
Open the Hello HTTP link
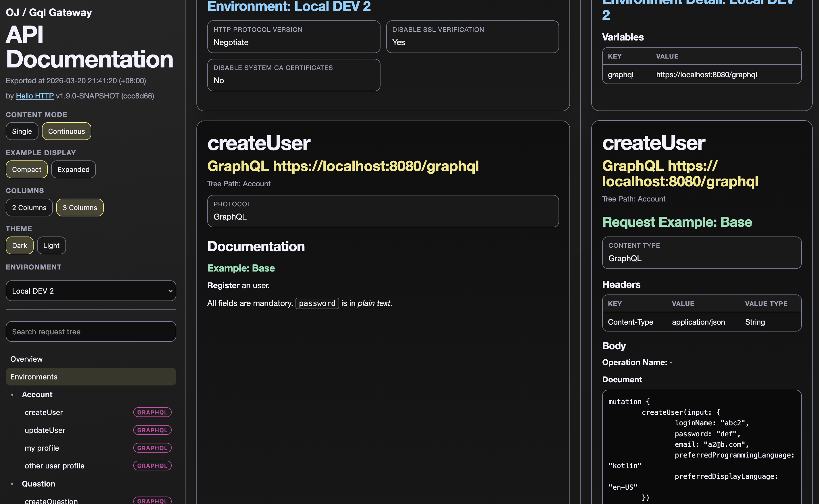click(35, 96)
